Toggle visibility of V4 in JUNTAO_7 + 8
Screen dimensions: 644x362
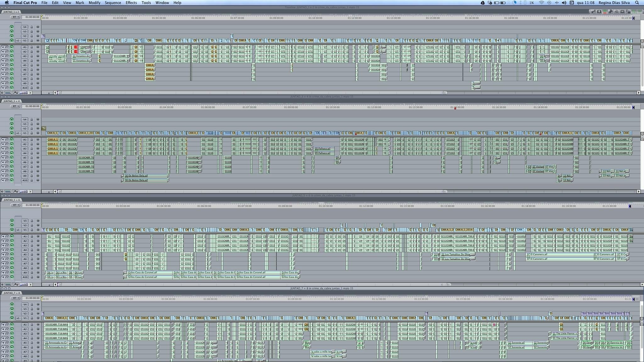tap(12, 304)
